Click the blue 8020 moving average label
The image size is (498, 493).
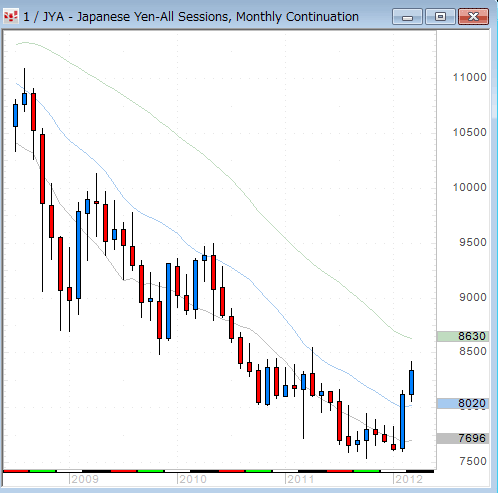tap(463, 404)
